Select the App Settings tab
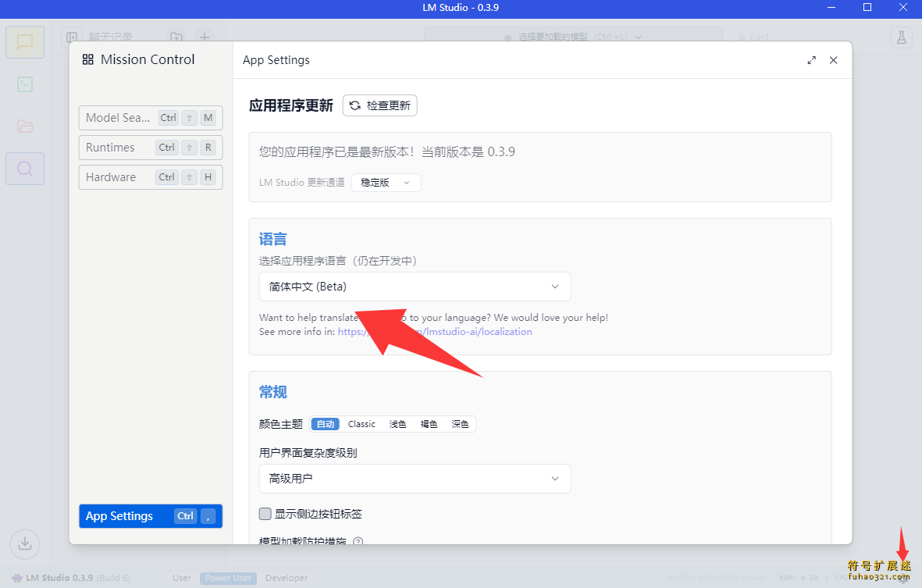Viewport: 922px width, 588px height. tap(151, 516)
